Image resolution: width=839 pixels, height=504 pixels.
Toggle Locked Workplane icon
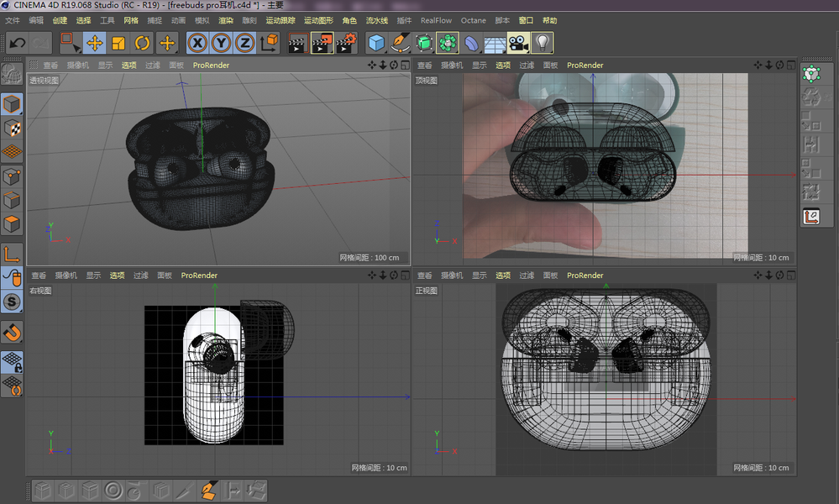pos(12,362)
